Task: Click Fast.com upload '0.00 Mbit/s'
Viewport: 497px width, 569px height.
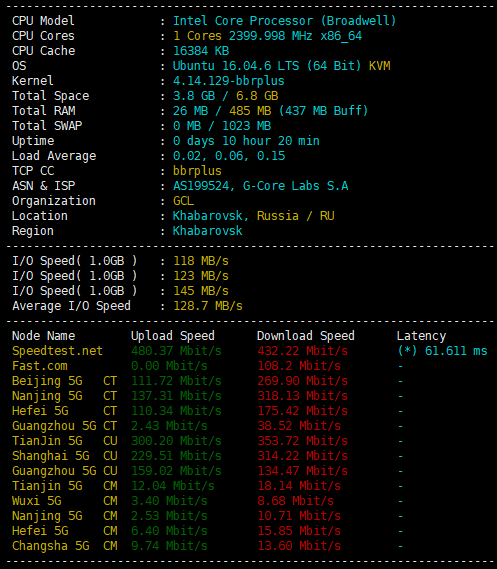Action: click(169, 366)
